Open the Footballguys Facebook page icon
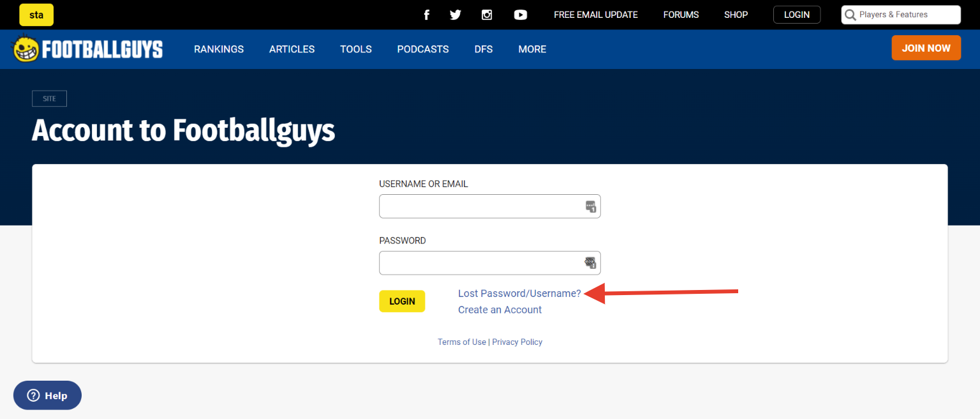This screenshot has height=419, width=980. (x=427, y=15)
